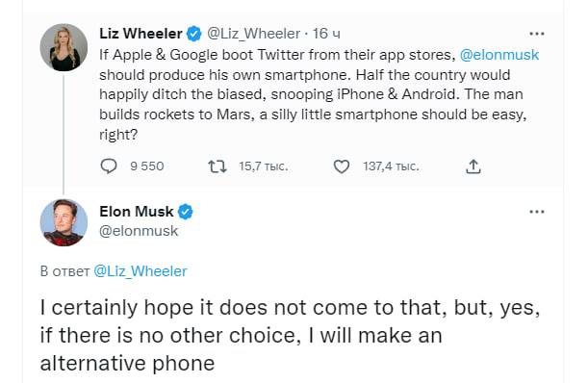Click Liz Wheeler's blue verified badge

[x=193, y=34]
